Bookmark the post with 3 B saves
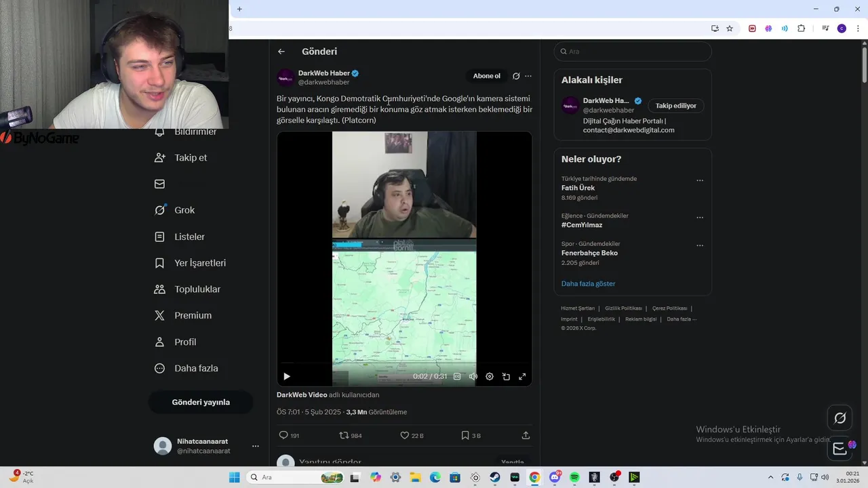Viewport: 868px width, 488px height. (x=471, y=435)
